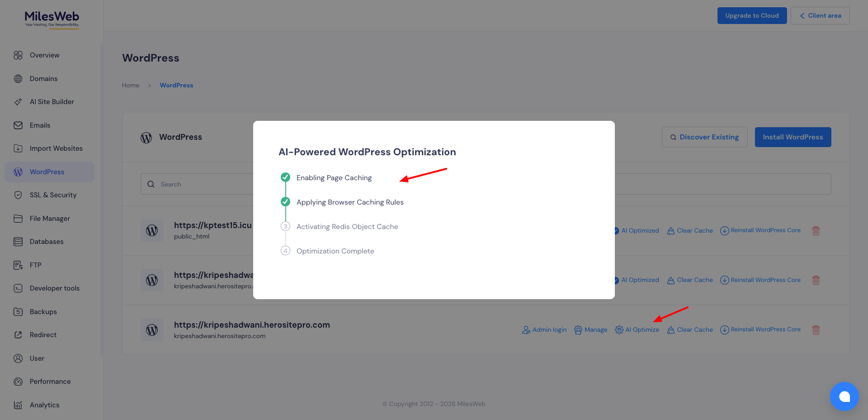Select SSL & Security from the sidebar
This screenshot has width=868, height=420.
coord(53,195)
